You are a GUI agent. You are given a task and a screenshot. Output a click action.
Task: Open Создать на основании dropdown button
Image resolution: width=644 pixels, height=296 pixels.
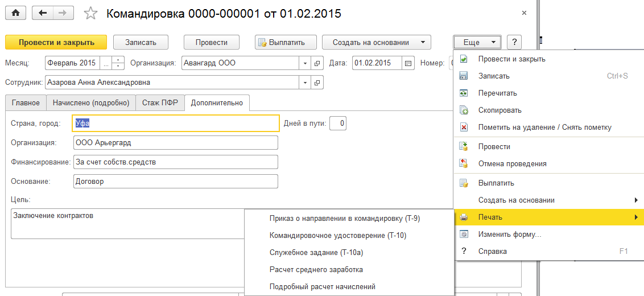coord(377,42)
